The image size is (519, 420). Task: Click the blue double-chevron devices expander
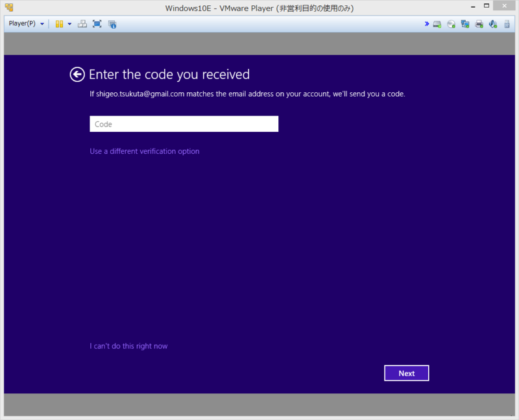pos(427,24)
